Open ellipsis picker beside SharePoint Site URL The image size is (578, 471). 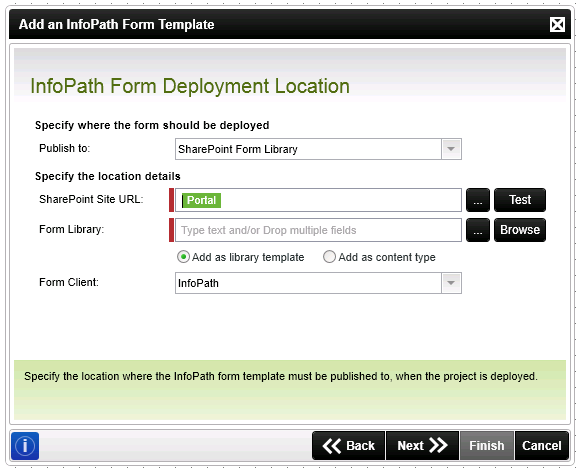(x=478, y=200)
